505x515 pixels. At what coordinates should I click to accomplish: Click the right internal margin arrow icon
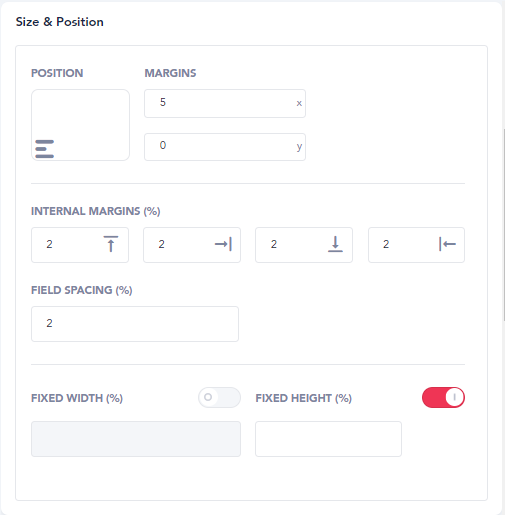[x=223, y=244]
